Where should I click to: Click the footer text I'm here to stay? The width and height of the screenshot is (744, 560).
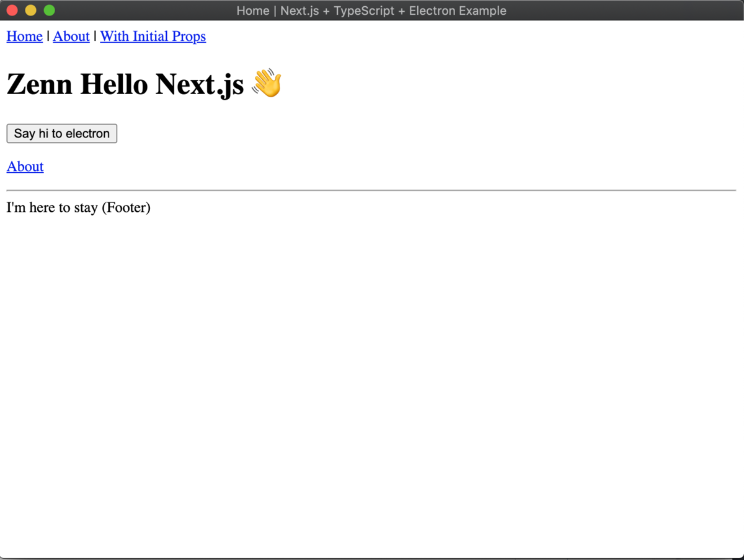tap(78, 208)
